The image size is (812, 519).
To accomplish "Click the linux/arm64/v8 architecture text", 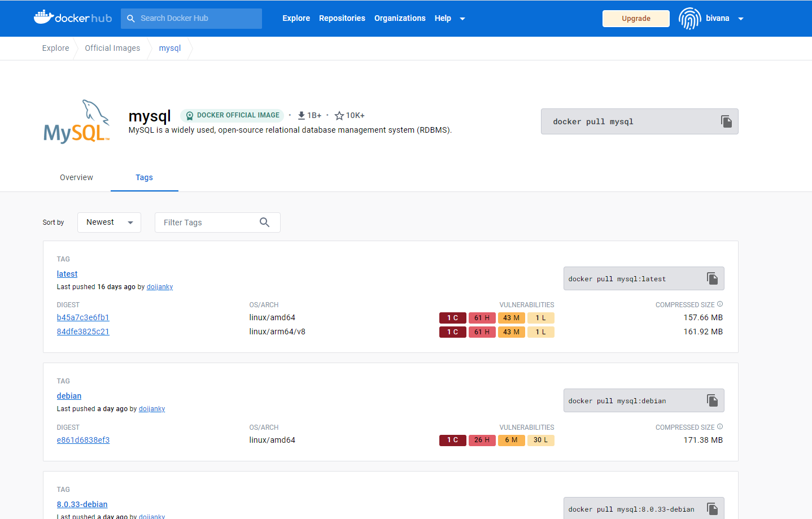I will [277, 332].
